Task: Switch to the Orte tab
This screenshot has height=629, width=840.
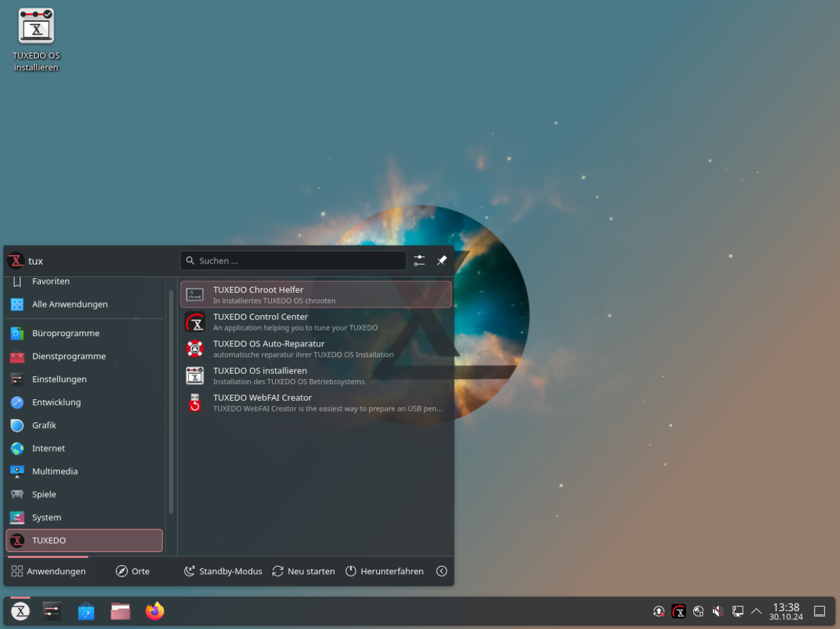Action: (133, 571)
